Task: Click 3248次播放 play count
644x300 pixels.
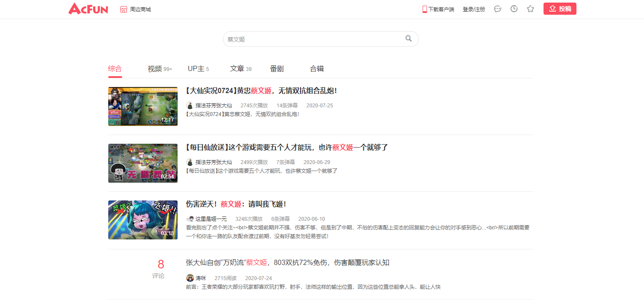Action: point(249,219)
